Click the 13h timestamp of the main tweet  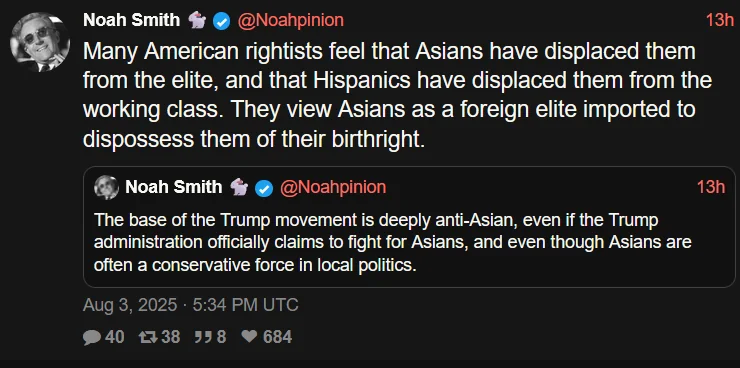(x=720, y=21)
